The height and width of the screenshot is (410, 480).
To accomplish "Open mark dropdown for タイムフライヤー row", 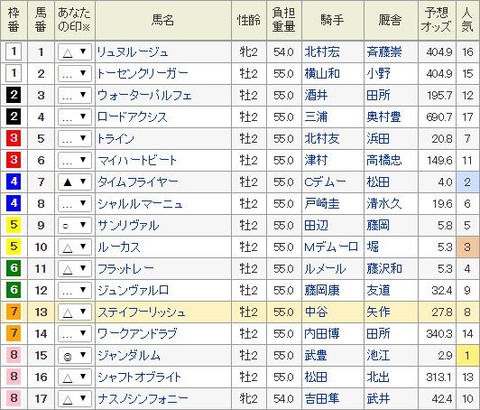I will [75, 182].
